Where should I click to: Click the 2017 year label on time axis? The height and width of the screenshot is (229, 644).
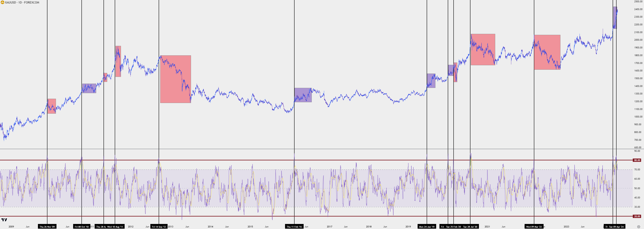330,227
